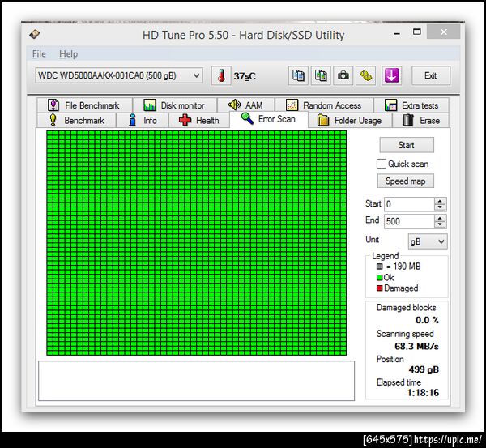Click the Benchmark lightbulb icon
The width and height of the screenshot is (486, 448).
point(53,120)
